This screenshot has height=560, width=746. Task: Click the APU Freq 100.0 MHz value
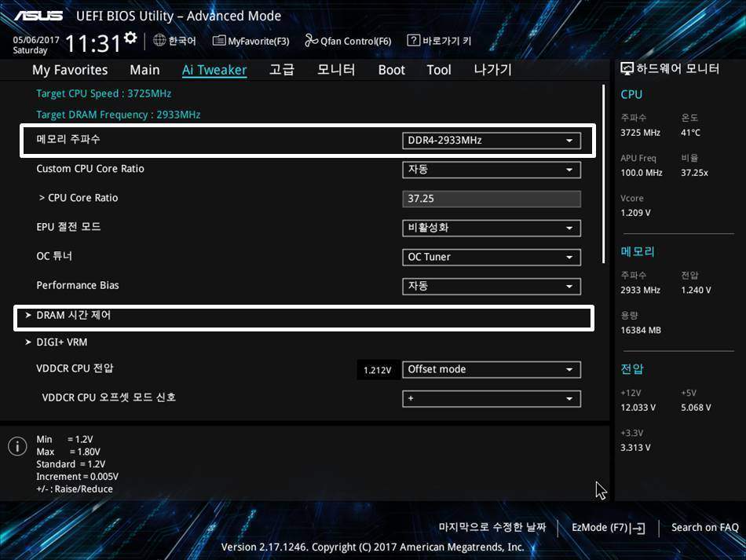(x=642, y=173)
